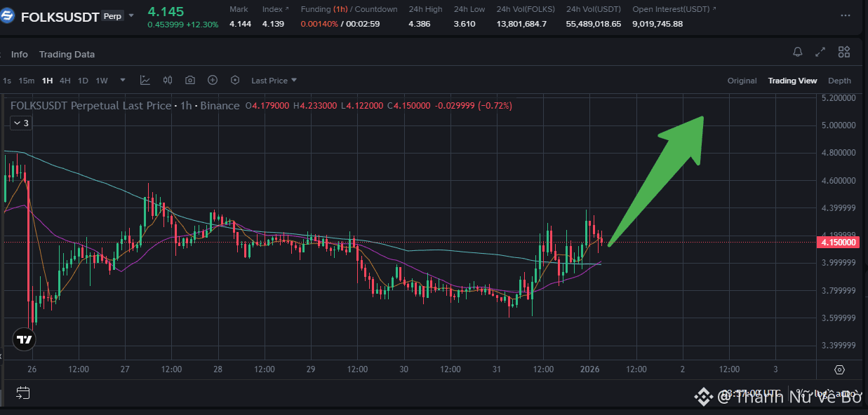Click the 2026 date label on time axis
The height and width of the screenshot is (415, 868).
point(589,369)
